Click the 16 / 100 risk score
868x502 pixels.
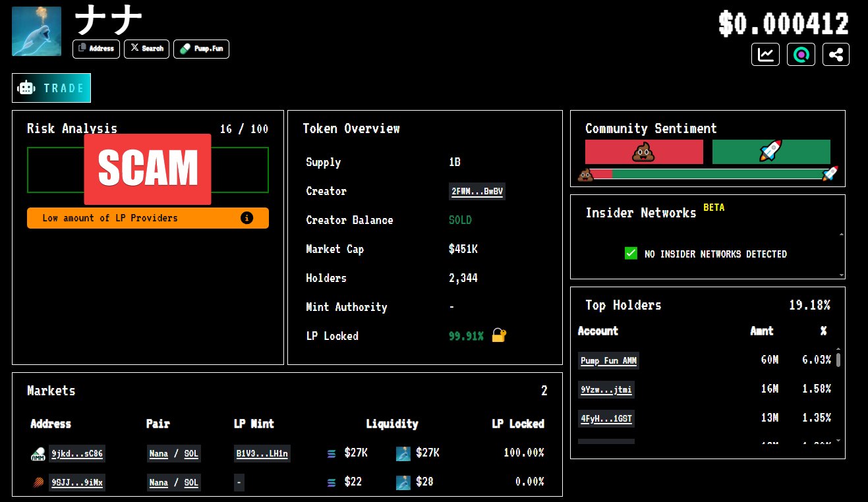pos(244,129)
